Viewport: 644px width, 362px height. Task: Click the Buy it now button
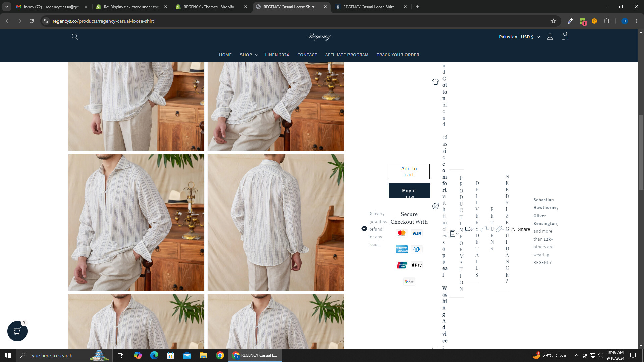point(409,191)
